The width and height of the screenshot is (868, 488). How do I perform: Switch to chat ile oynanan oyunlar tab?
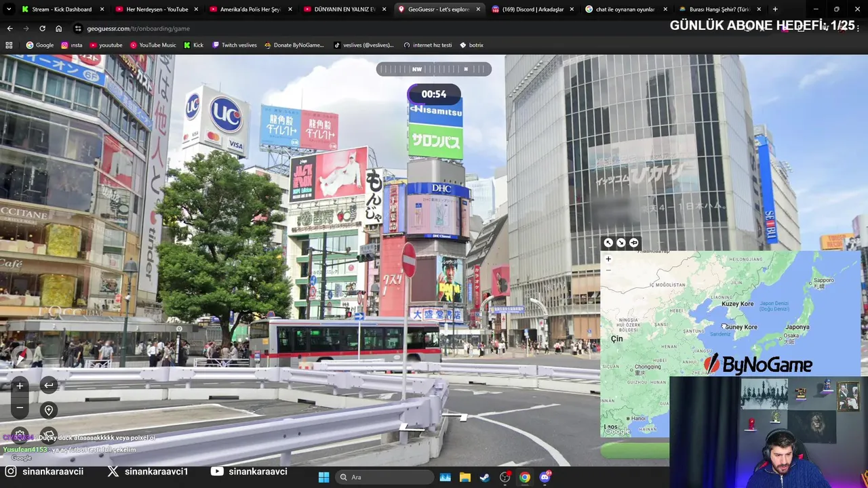pos(626,9)
